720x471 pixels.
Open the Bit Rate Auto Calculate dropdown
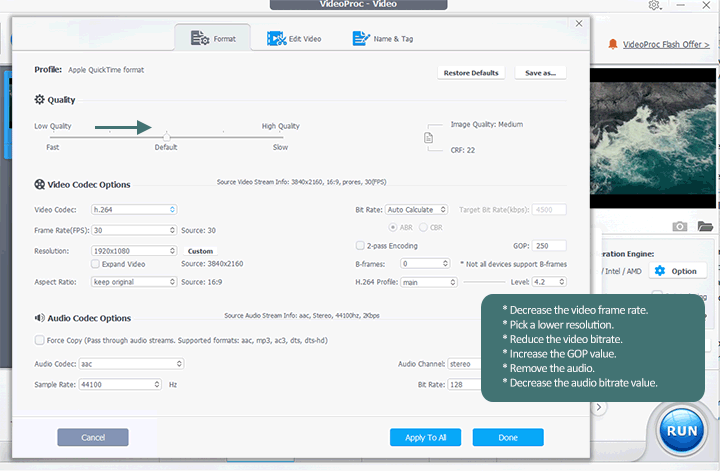(416, 209)
